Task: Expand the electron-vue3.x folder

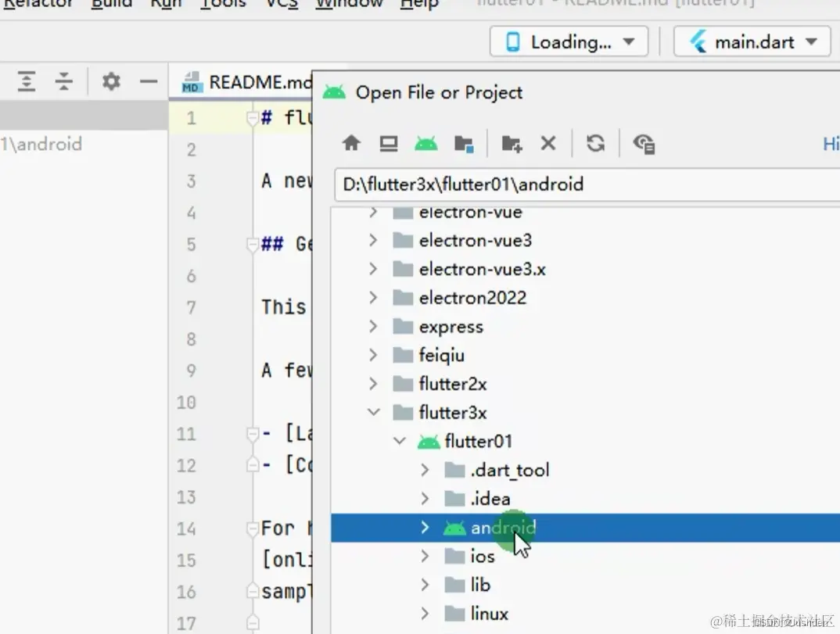Action: point(373,269)
